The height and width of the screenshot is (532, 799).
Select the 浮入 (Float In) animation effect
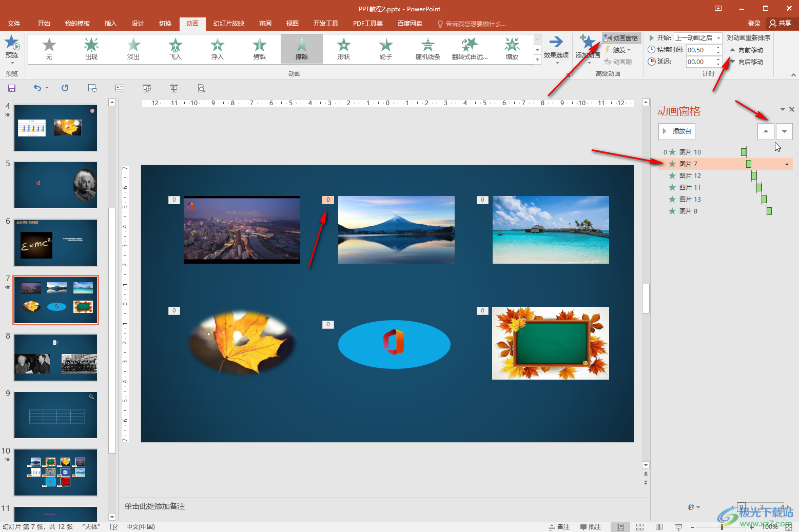click(x=218, y=49)
